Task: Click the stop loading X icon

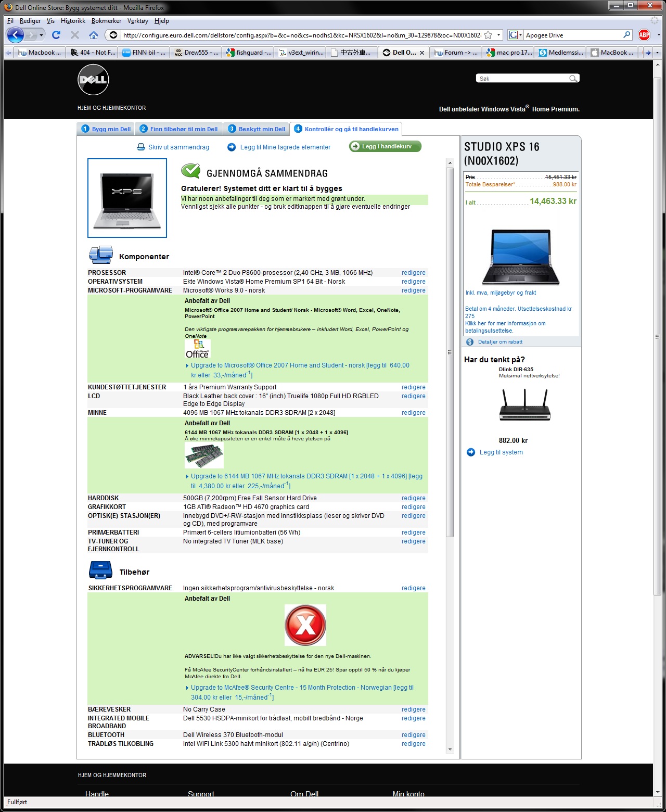Action: 75,35
